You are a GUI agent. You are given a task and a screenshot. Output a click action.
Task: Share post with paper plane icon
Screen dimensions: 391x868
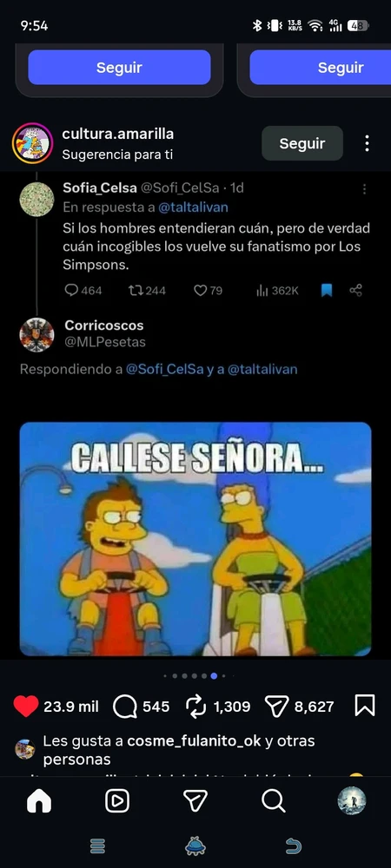277,707
